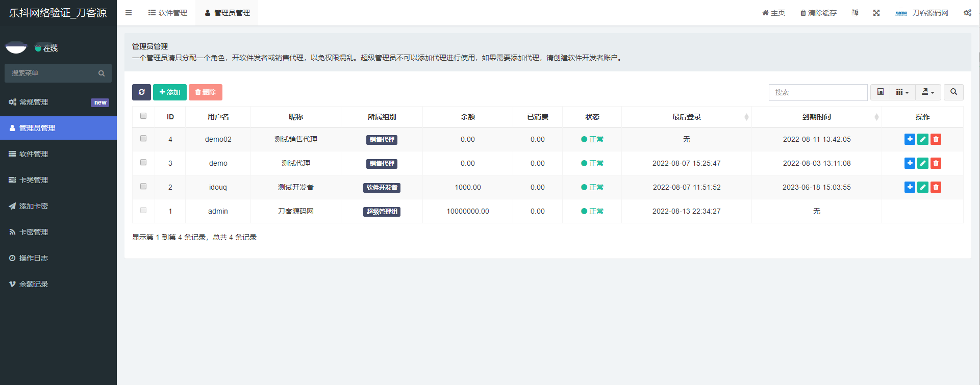Click the new badge beside 常规管理
The image size is (980, 385).
click(100, 102)
